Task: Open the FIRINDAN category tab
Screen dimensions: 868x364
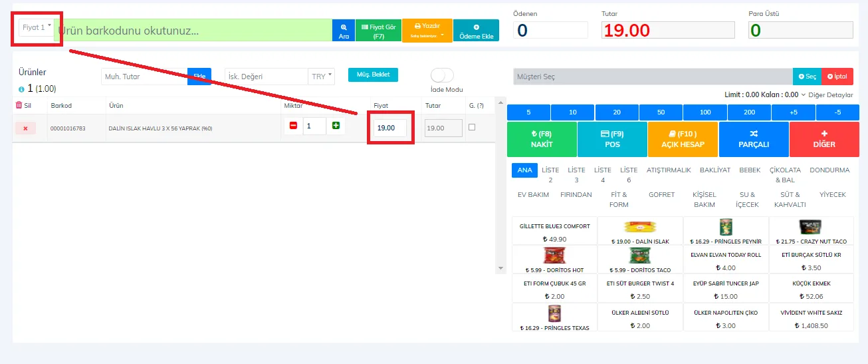Action: (576, 195)
